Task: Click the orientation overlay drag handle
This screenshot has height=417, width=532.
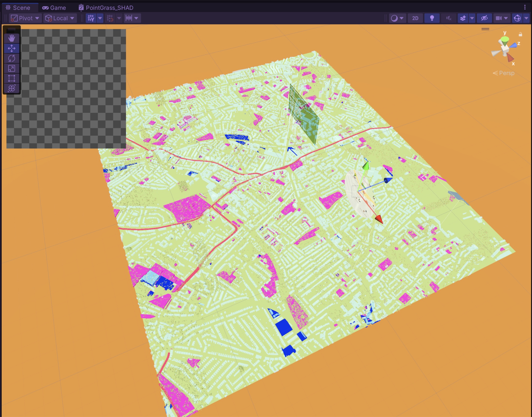Action: (x=485, y=29)
